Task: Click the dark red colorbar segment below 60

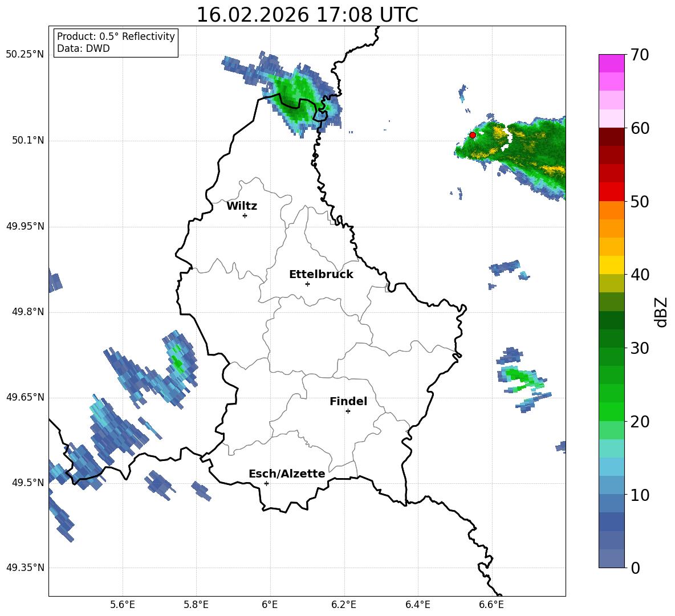Action: [611, 137]
